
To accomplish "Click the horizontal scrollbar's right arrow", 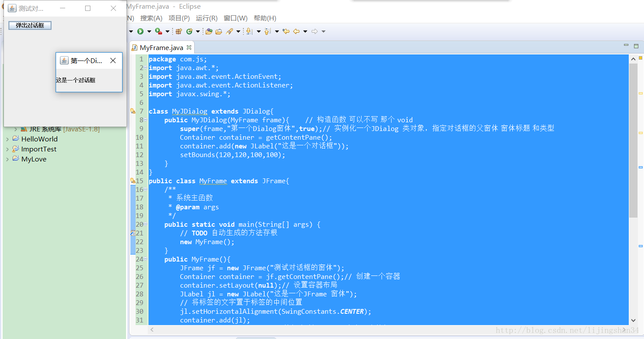I will (624, 330).
